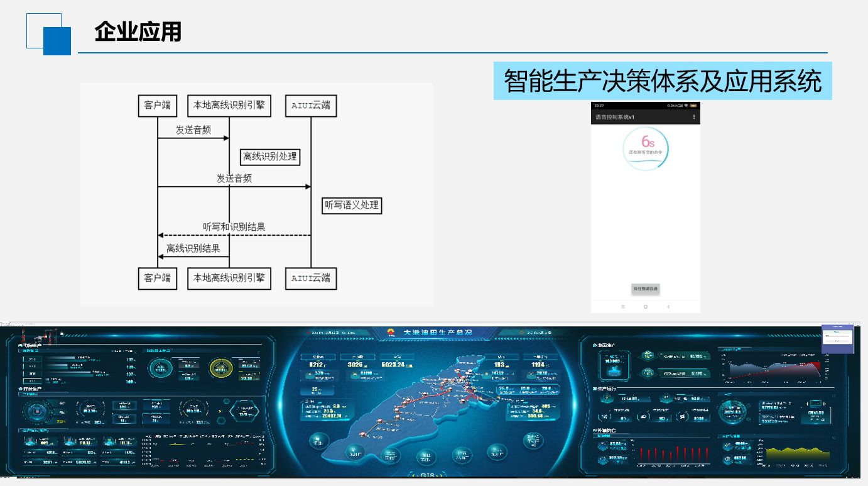Click the oil company logo in dashboard header

point(393,333)
